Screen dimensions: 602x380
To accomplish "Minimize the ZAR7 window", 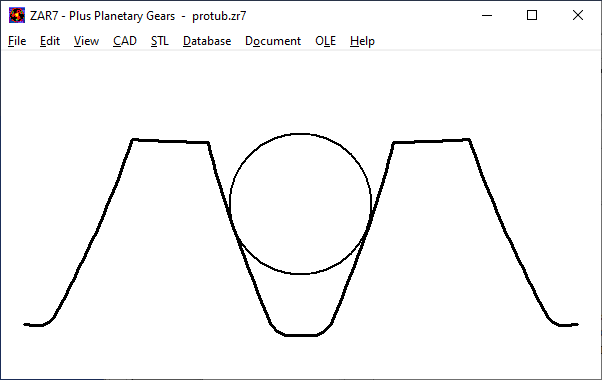I will (487, 15).
